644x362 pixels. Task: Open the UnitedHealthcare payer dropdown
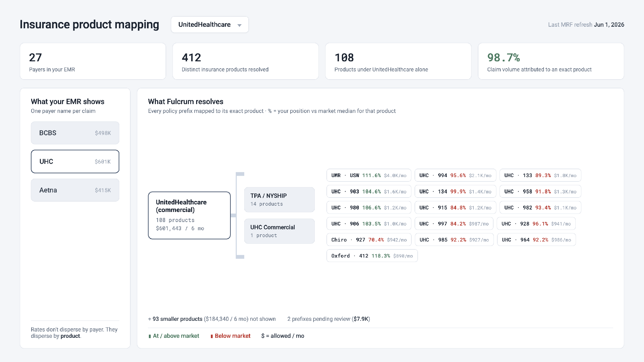pyautogui.click(x=210, y=25)
